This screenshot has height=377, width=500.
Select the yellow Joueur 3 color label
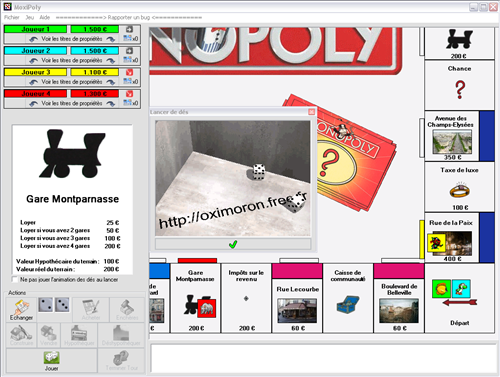tap(35, 72)
